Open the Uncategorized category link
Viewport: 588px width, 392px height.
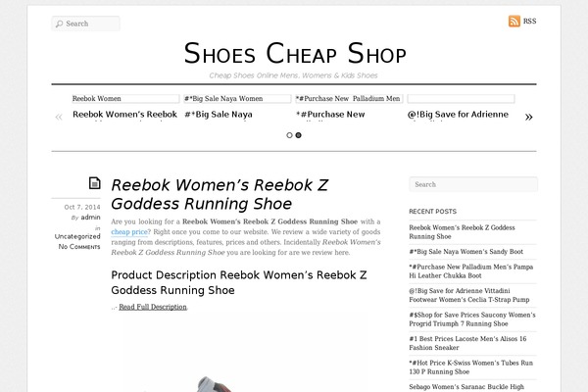(77, 236)
